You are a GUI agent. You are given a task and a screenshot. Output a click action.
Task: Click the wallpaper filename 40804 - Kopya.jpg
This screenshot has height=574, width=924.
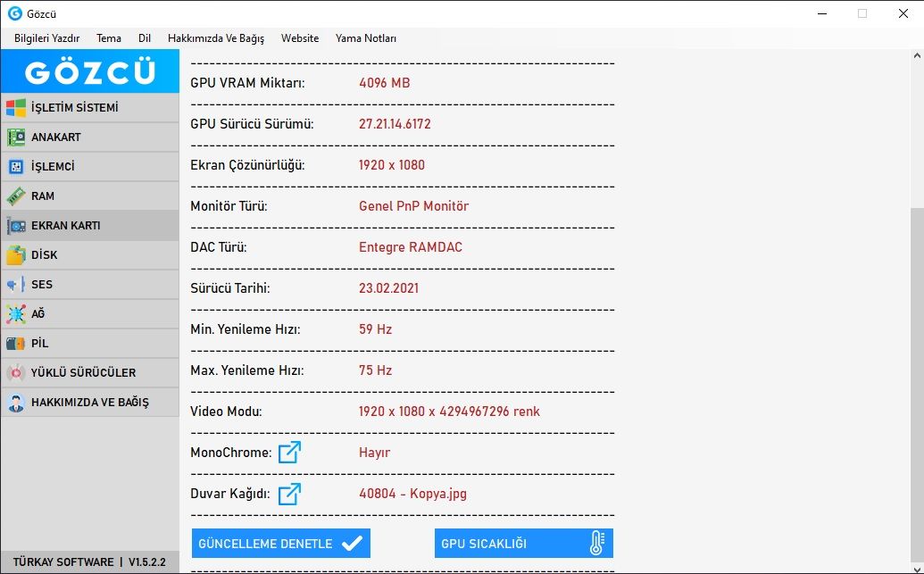[x=412, y=494]
